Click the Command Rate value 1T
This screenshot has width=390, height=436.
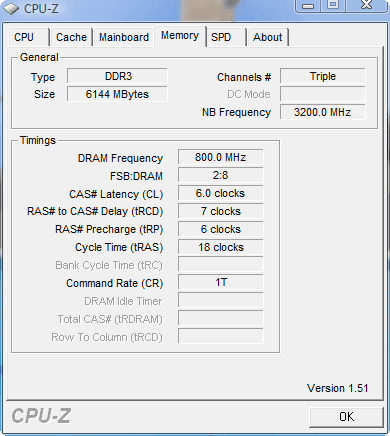click(x=221, y=282)
